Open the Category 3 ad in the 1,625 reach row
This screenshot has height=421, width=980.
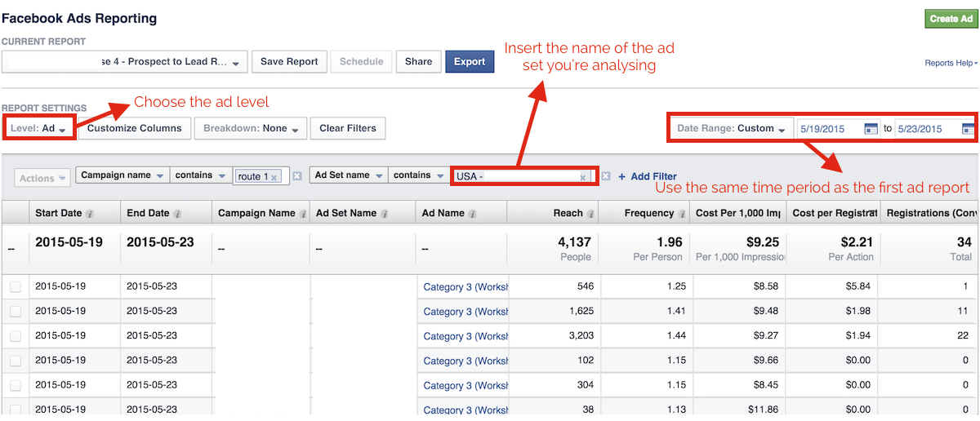(465, 312)
